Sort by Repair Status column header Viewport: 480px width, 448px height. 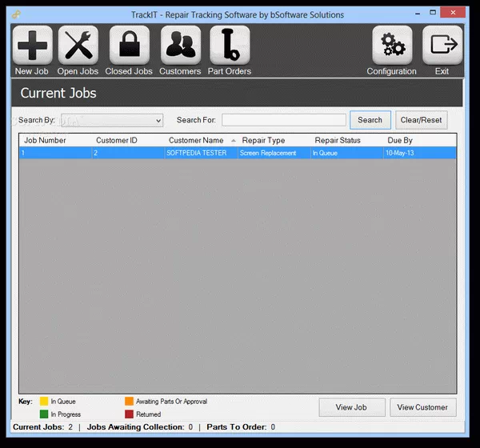[338, 140]
